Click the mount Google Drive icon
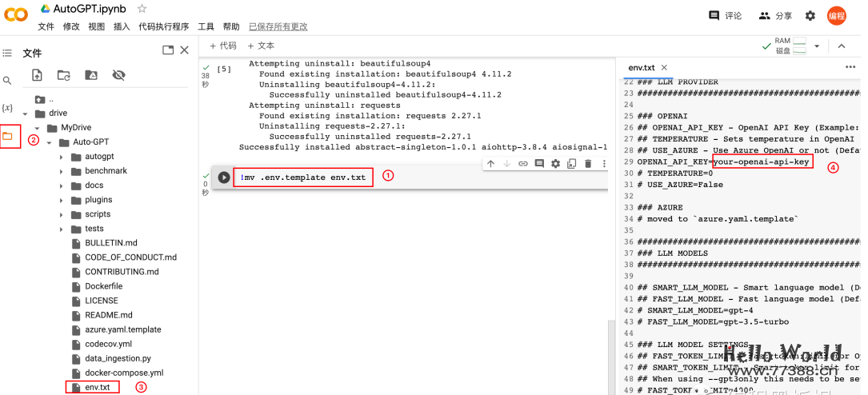The height and width of the screenshot is (395, 868). point(91,75)
